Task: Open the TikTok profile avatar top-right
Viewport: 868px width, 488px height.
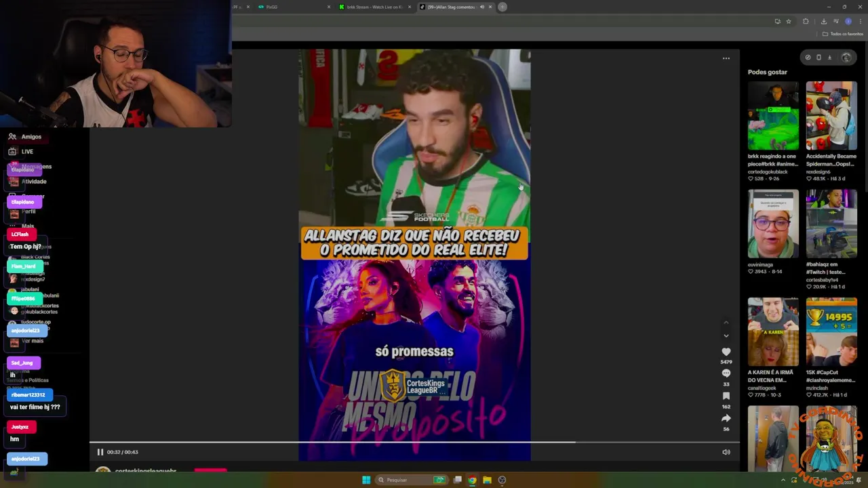Action: point(846,58)
